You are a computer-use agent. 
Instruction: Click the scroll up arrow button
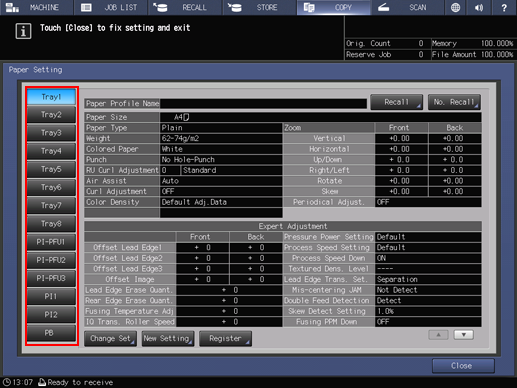pyautogui.click(x=438, y=335)
